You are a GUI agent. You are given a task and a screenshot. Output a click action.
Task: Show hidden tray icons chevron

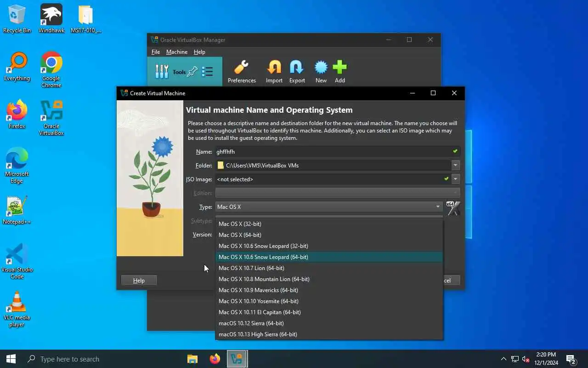(503, 359)
